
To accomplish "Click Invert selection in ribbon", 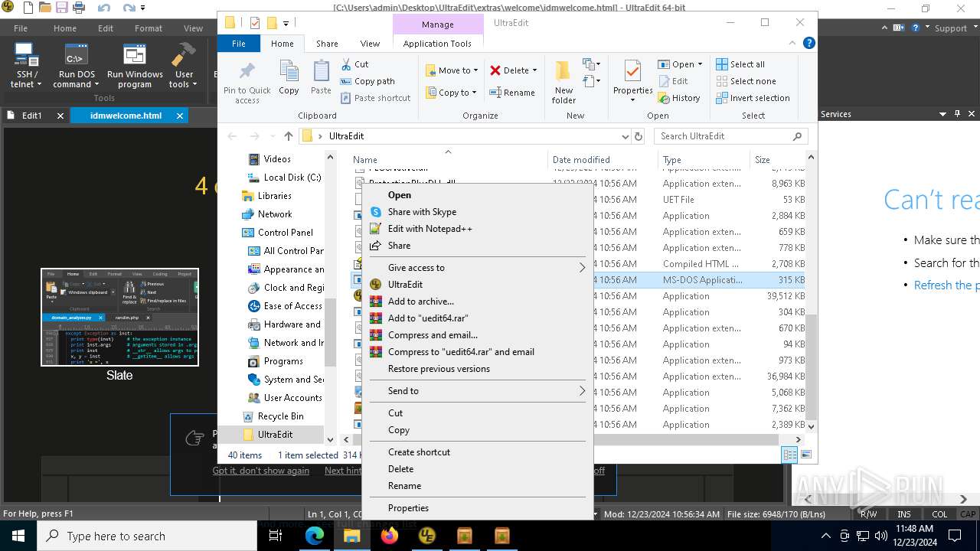I will coord(753,98).
